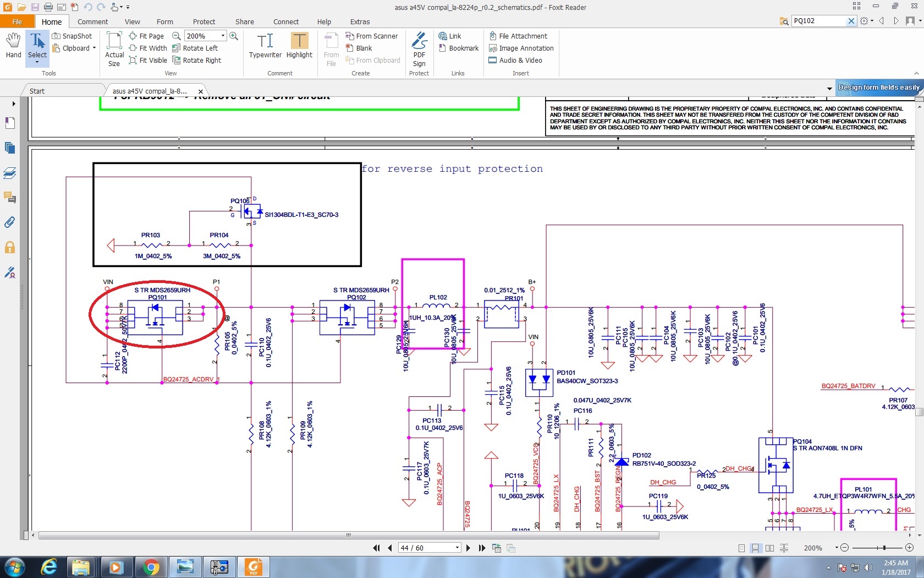Go to next page button
Screen dimensions: 924x578
[468, 548]
